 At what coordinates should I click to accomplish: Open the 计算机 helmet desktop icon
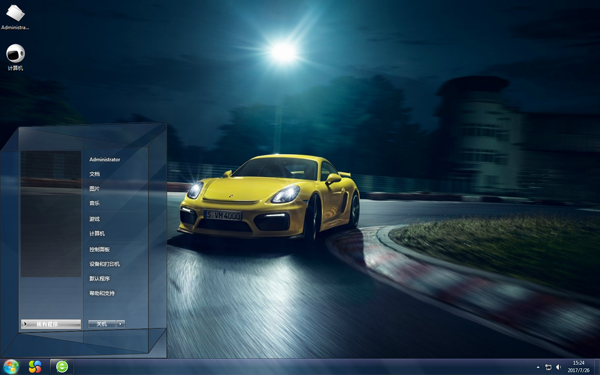click(15, 57)
